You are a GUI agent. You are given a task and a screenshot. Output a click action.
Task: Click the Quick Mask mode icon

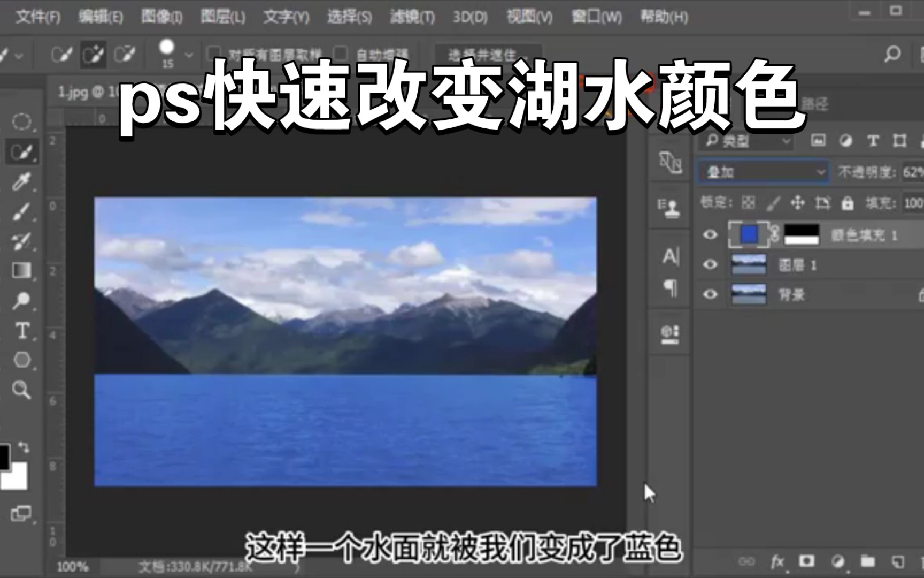(x=21, y=513)
